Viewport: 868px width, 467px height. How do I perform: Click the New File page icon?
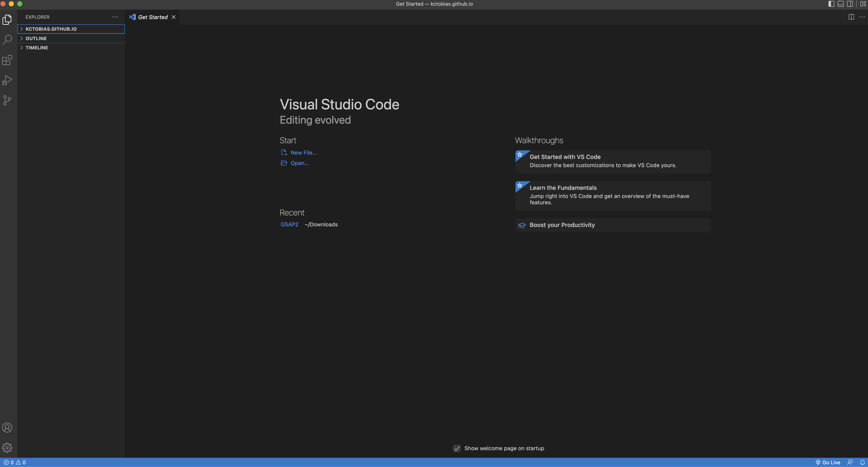pos(284,152)
